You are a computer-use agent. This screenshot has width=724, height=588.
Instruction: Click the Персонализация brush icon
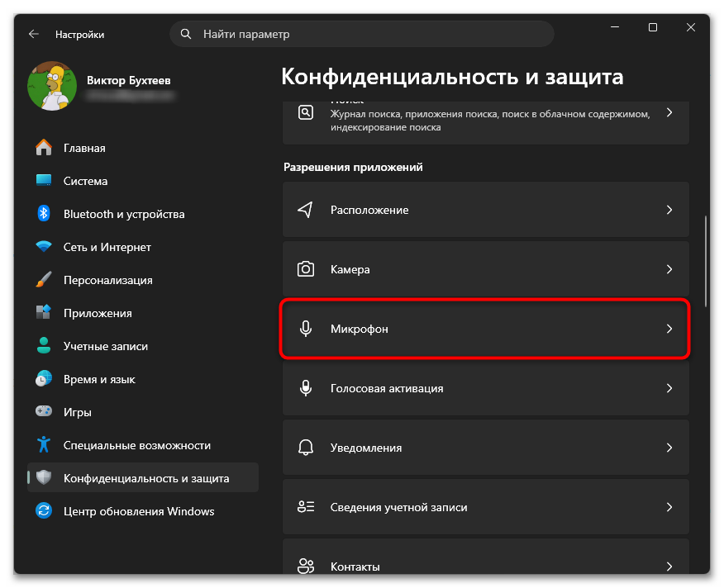[44, 280]
